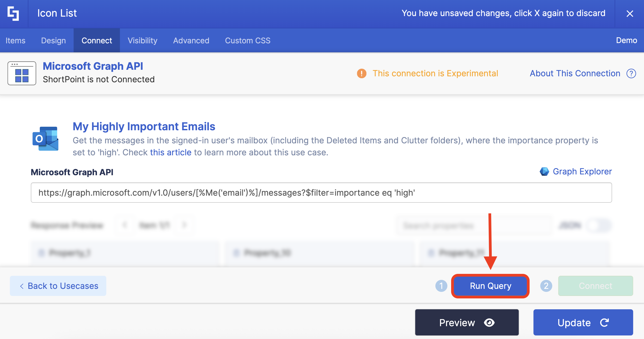The image size is (644, 339).
Task: Click the refresh icon on Update
Action: (x=604, y=323)
